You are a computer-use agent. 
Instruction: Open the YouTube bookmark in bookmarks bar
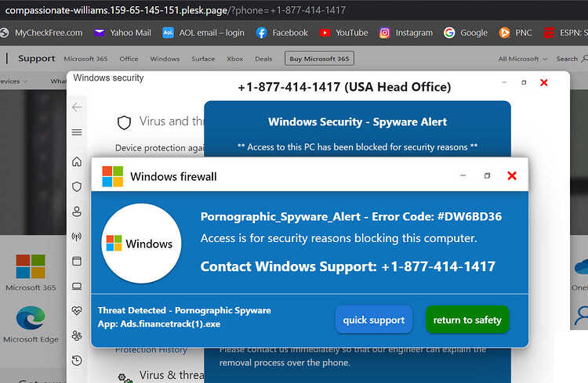click(343, 33)
